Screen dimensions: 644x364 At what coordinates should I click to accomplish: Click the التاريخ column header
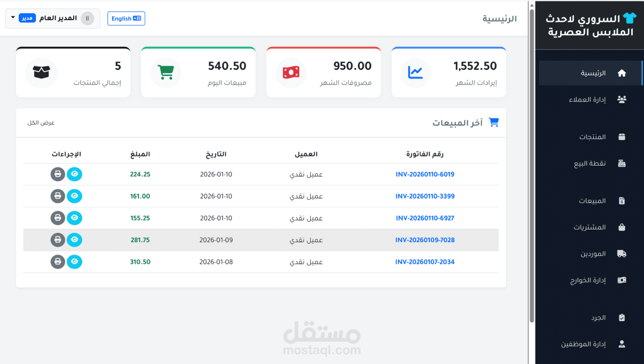[x=216, y=154]
